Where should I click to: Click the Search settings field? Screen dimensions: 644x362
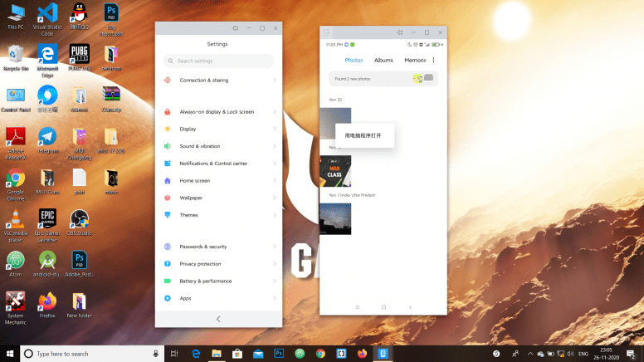click(219, 61)
